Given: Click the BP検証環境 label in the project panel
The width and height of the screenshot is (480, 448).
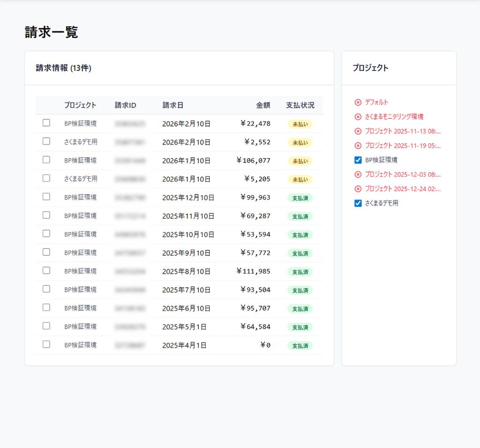Looking at the screenshot, I should [x=381, y=160].
